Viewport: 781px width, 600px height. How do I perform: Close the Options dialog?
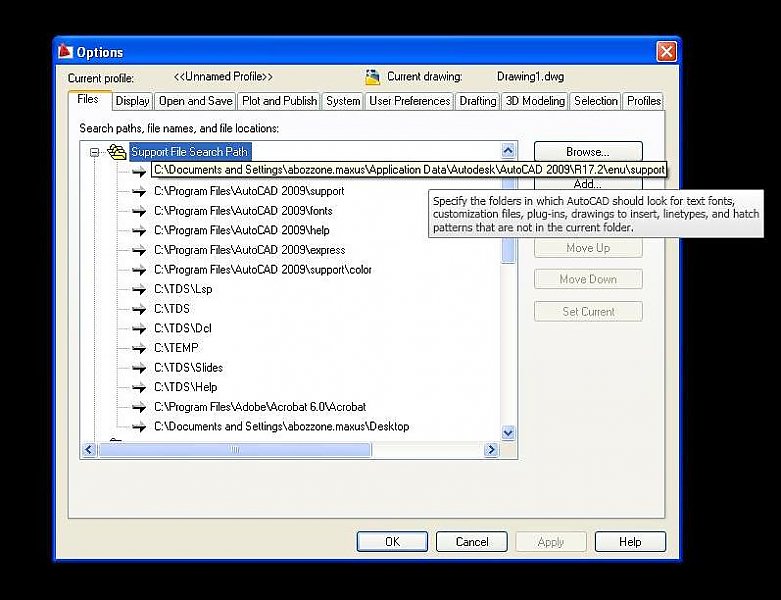pyautogui.click(x=666, y=52)
